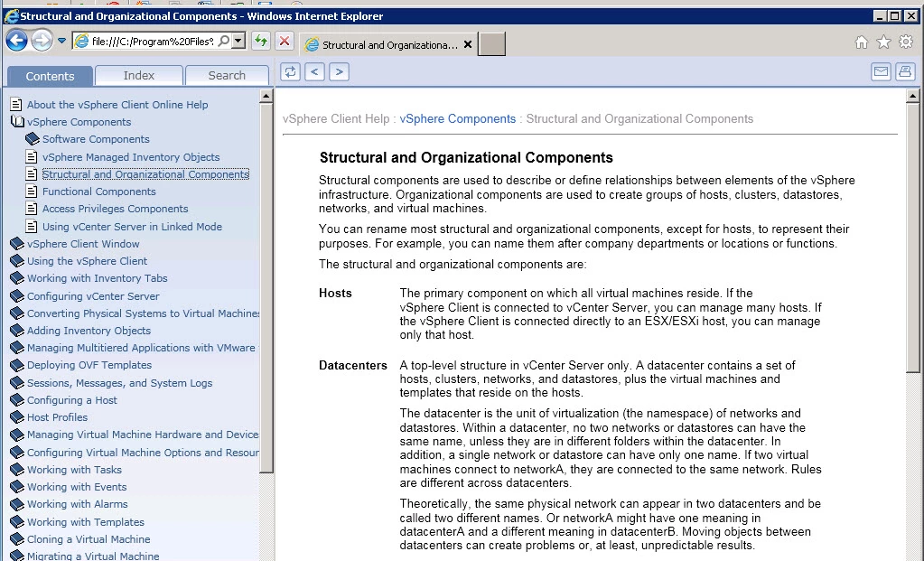Open recent pages dropdown beside Forward arrow
Viewport: 924px width, 561px height.
point(61,41)
